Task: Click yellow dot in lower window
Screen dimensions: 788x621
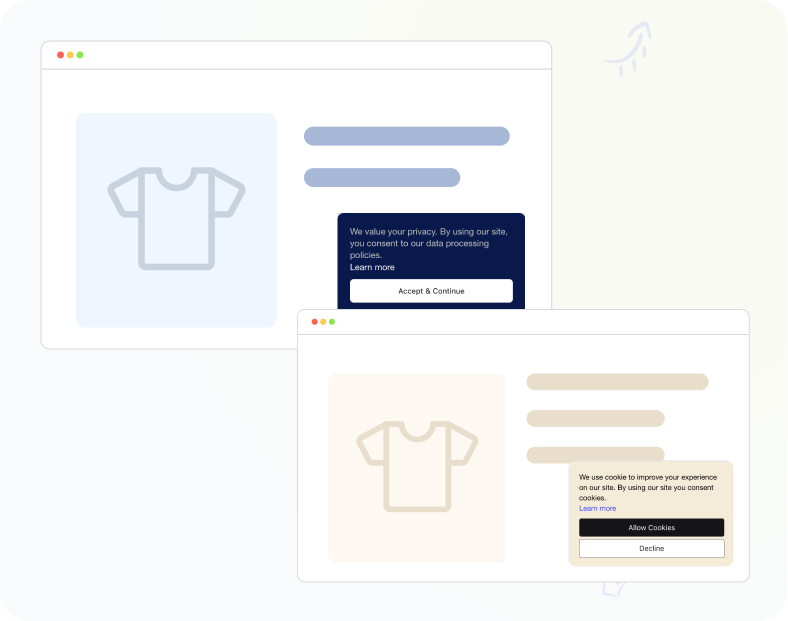Action: (323, 322)
